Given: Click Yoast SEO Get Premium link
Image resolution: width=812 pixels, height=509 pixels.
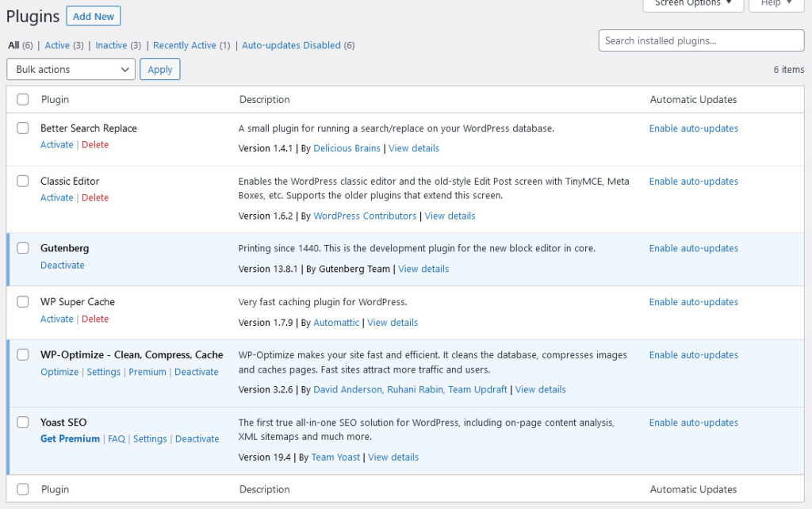Looking at the screenshot, I should click(x=70, y=438).
